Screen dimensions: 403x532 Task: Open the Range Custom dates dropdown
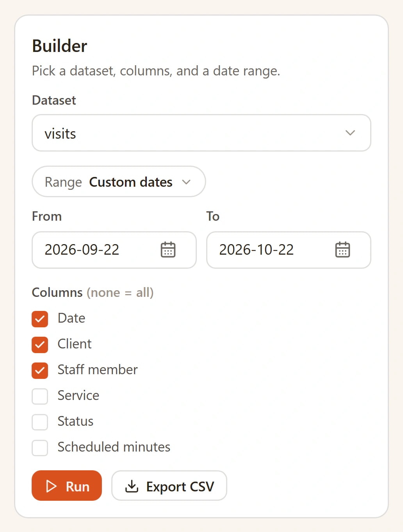119,182
